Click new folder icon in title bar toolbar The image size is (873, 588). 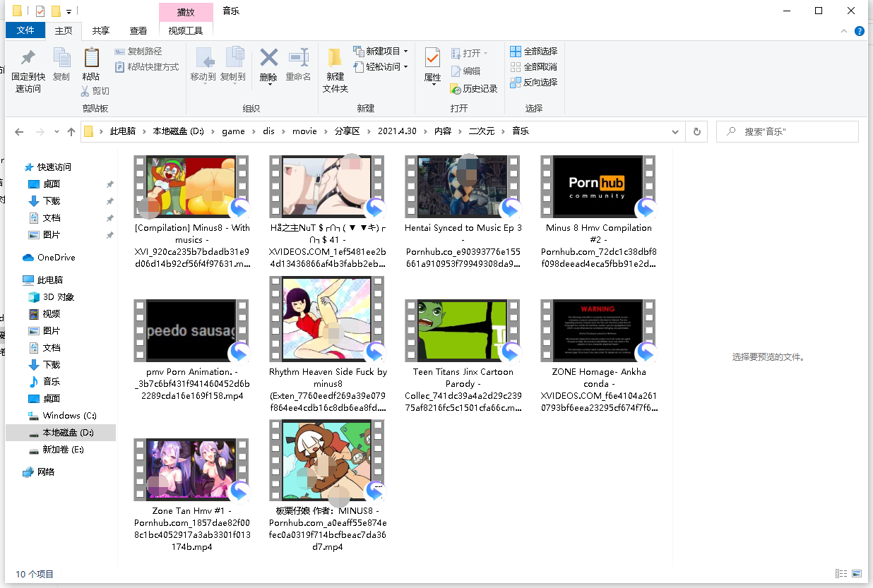pyautogui.click(x=56, y=11)
